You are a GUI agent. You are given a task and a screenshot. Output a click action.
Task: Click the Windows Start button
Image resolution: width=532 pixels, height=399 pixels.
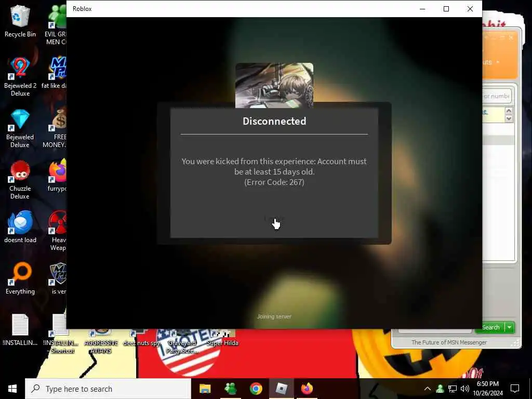[12, 389]
